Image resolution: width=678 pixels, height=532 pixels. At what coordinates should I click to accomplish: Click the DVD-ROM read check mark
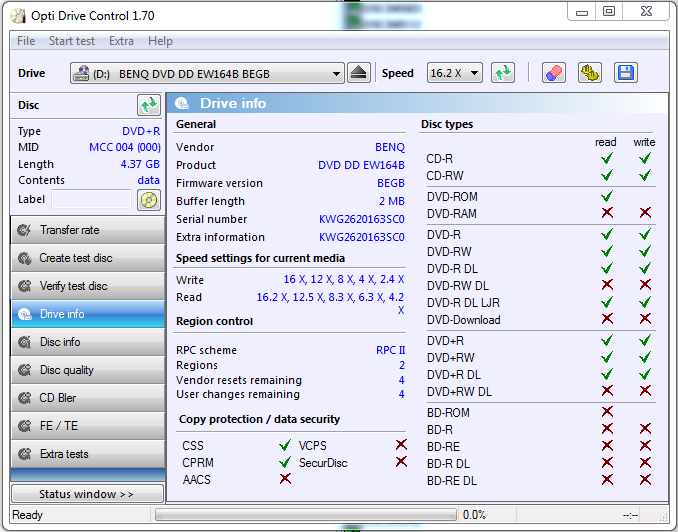point(607,196)
